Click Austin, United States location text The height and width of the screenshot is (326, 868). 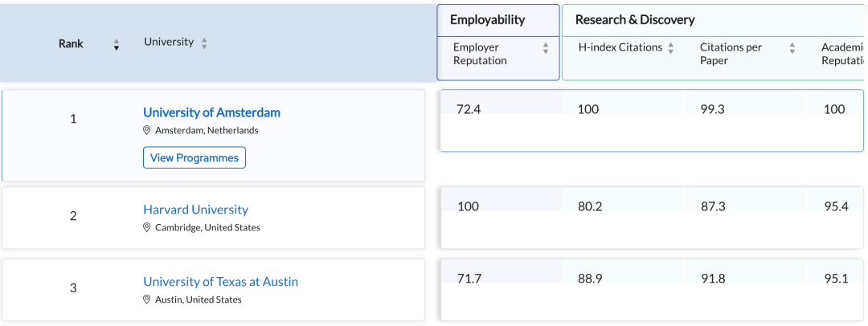coord(199,300)
